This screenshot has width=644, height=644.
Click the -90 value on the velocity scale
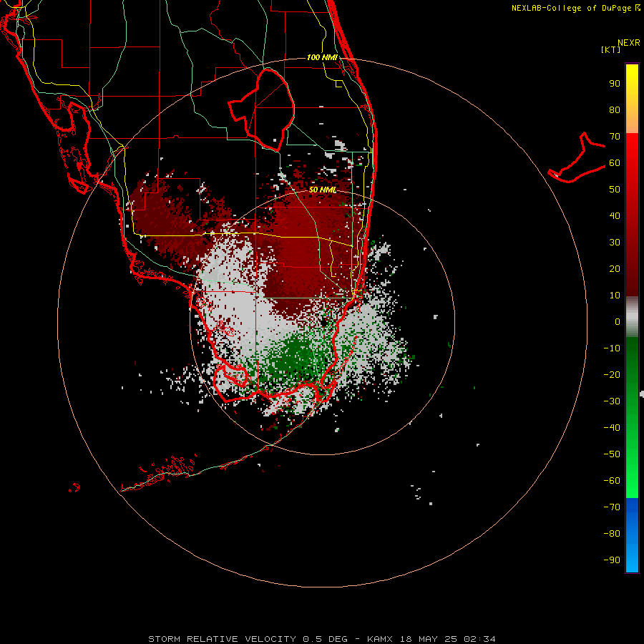click(x=612, y=560)
